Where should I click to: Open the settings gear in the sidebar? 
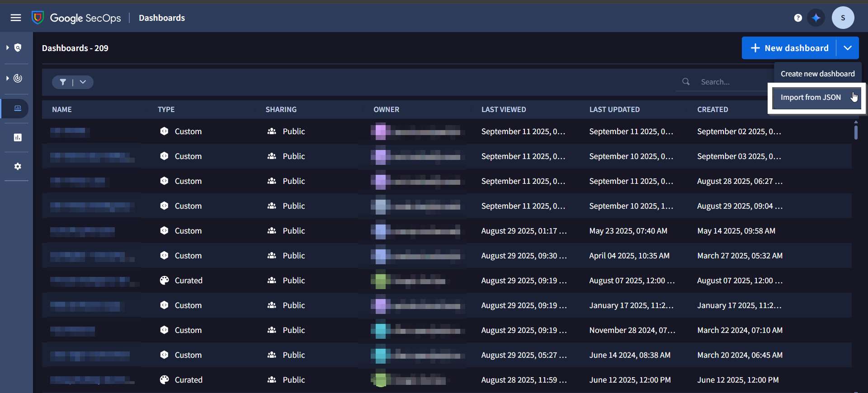(18, 166)
